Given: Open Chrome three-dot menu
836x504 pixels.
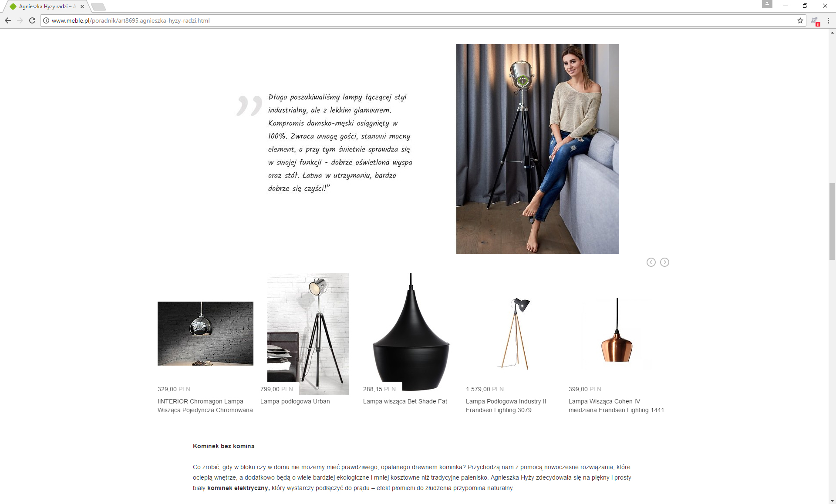Looking at the screenshot, I should 828,20.
